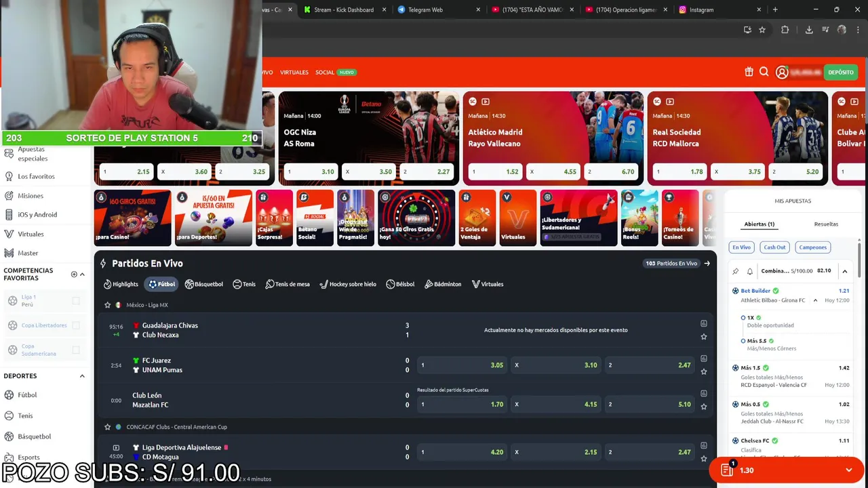868x488 pixels.
Task: Toggle bet notifications bell icon
Action: coord(750,271)
